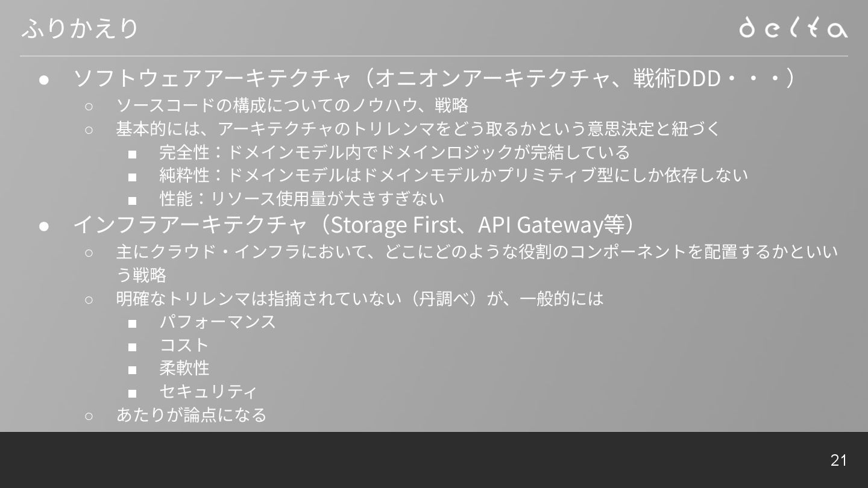
Task: Click the 主にクラウド・インフラ sub-bullet
Action: point(477,263)
